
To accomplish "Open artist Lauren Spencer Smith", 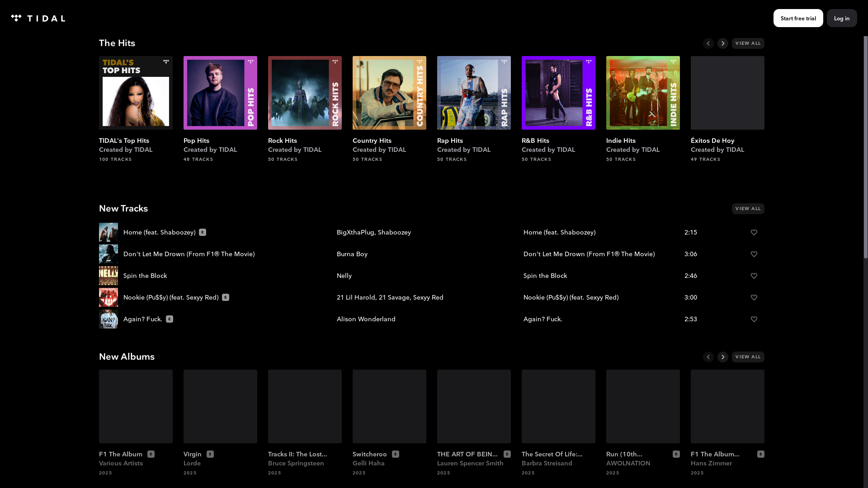I will [470, 463].
